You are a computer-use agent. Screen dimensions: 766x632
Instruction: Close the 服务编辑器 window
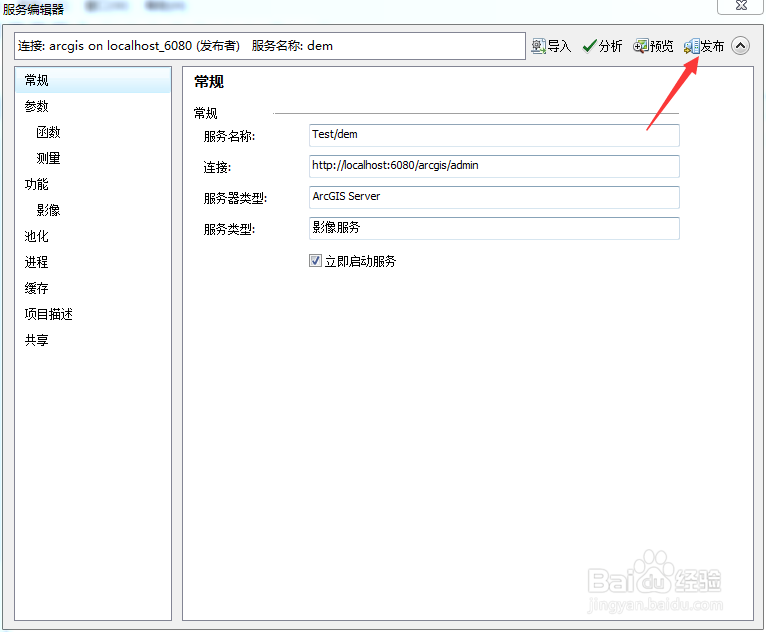click(741, 6)
